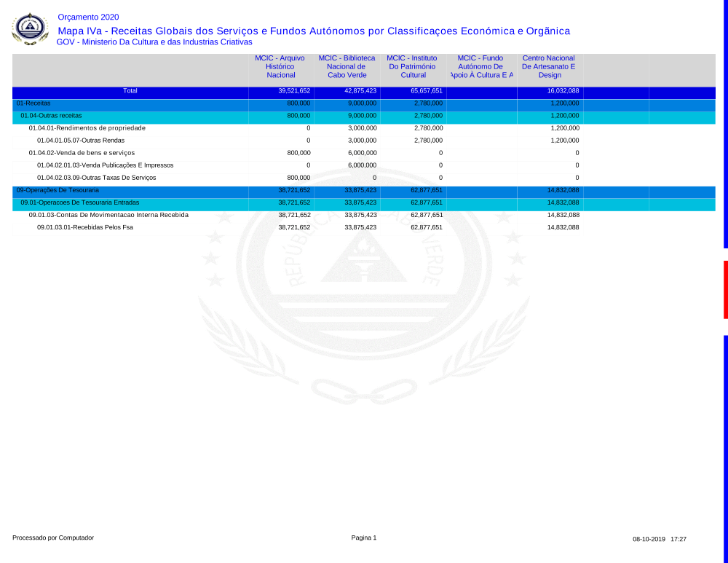Image resolution: width=728 pixels, height=563 pixels.
Task: Expand the '01.04-Outras receitas' row
Action: coord(51,116)
